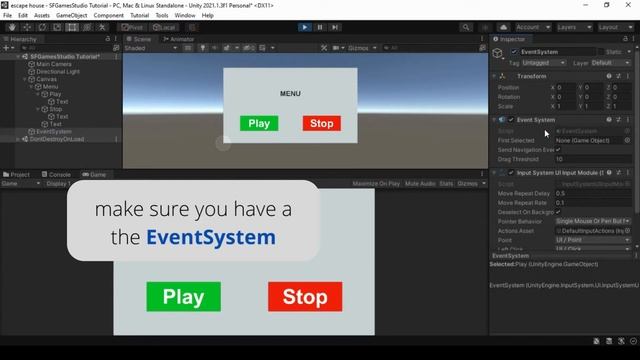Click the Hierarchy add (+) button

coord(8,48)
